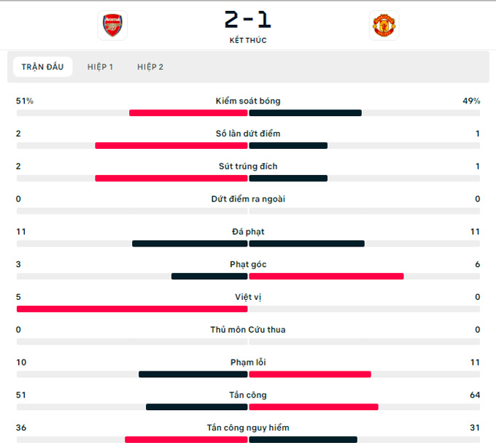Switch to the HIỆP 2 tab
This screenshot has width=496, height=448.
[x=150, y=66]
